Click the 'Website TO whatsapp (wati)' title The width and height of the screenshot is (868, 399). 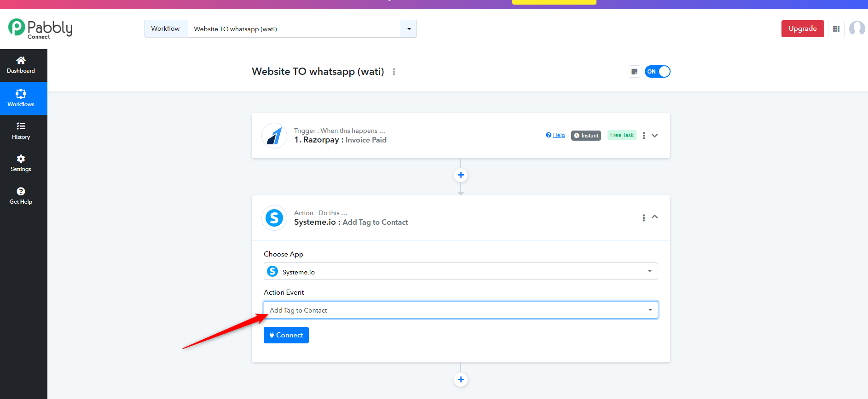click(x=318, y=72)
